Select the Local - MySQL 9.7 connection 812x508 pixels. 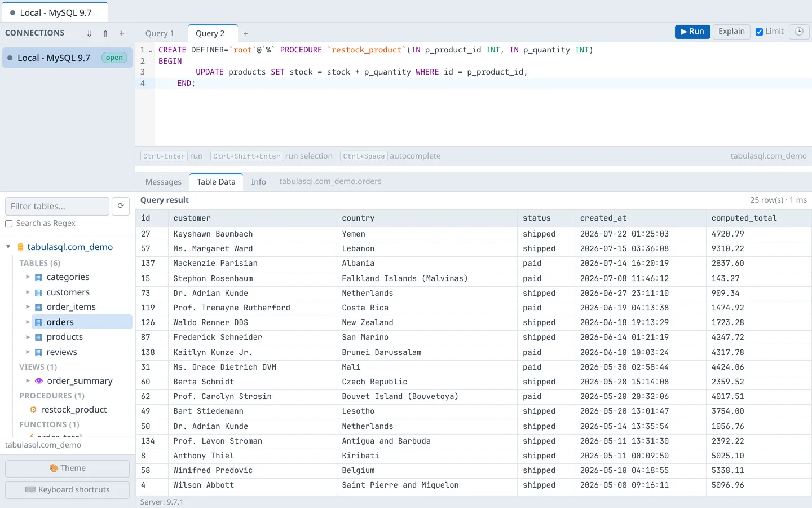[67, 58]
